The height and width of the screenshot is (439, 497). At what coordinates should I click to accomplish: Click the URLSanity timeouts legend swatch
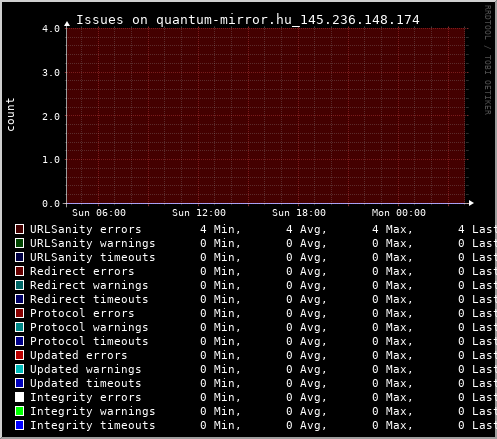pyautogui.click(x=19, y=257)
